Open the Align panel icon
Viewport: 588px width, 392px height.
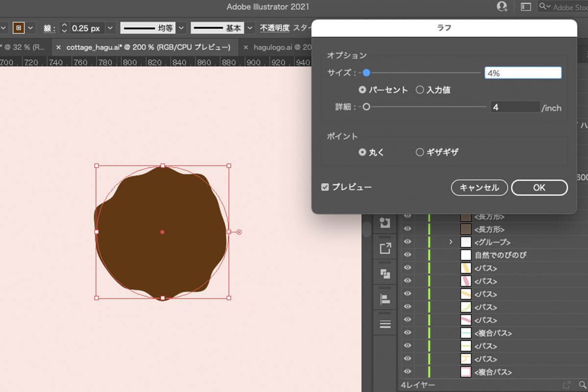pyautogui.click(x=385, y=299)
